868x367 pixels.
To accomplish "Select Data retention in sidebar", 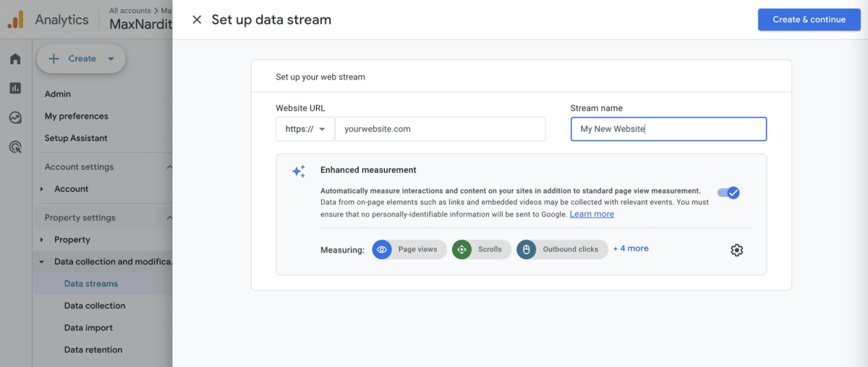I will [x=93, y=350].
